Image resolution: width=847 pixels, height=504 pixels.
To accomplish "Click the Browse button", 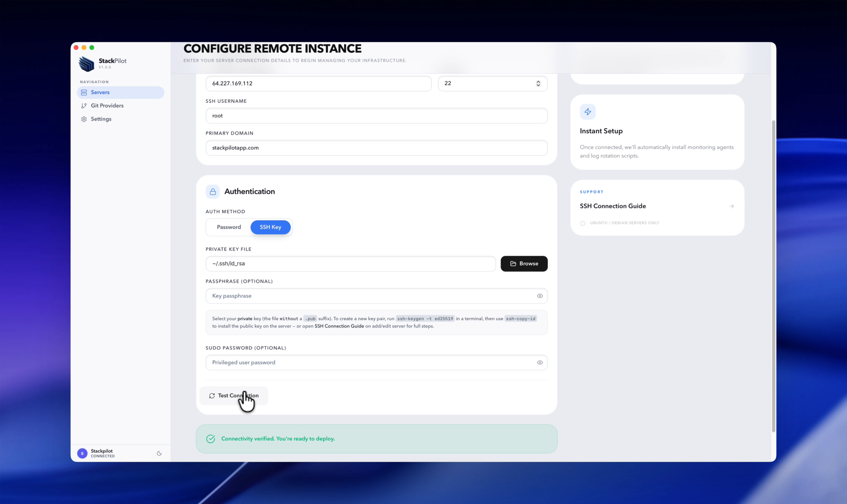I will tap(524, 264).
